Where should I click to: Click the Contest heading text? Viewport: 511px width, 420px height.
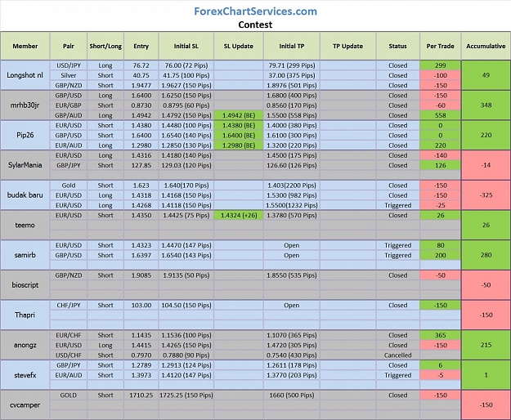pos(255,25)
